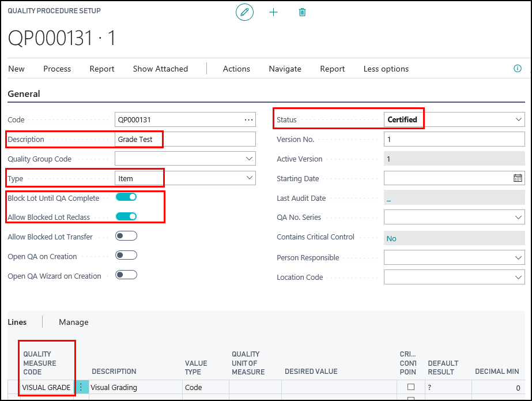Open the Navigate menu

[x=285, y=69]
